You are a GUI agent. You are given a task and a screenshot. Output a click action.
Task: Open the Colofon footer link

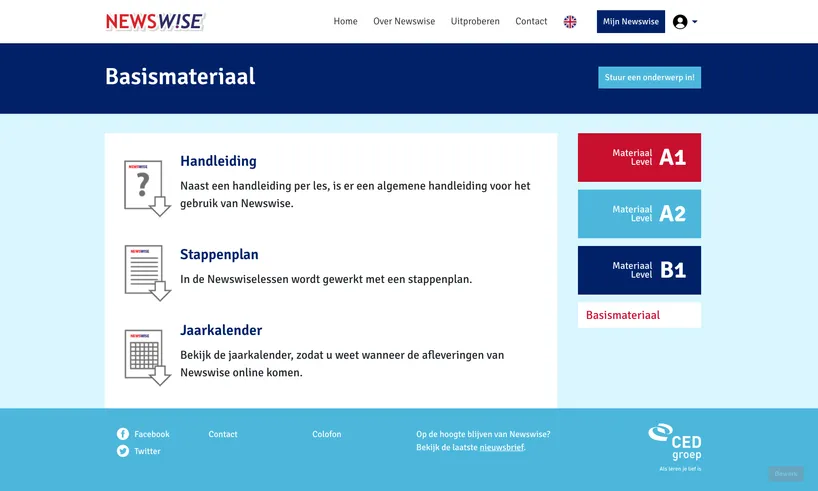[x=327, y=434]
